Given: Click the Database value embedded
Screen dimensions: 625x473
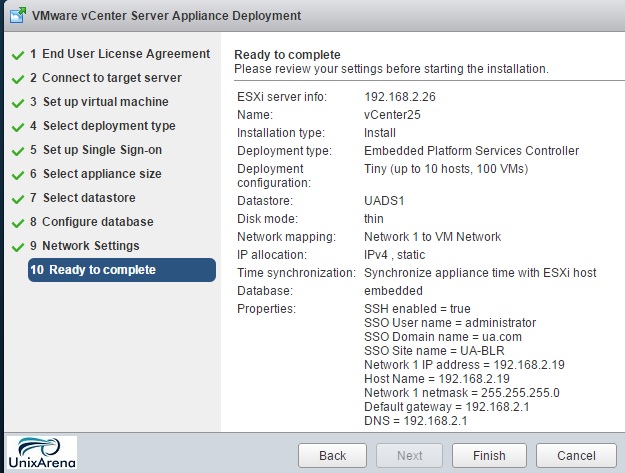Looking at the screenshot, I should pos(393,290).
